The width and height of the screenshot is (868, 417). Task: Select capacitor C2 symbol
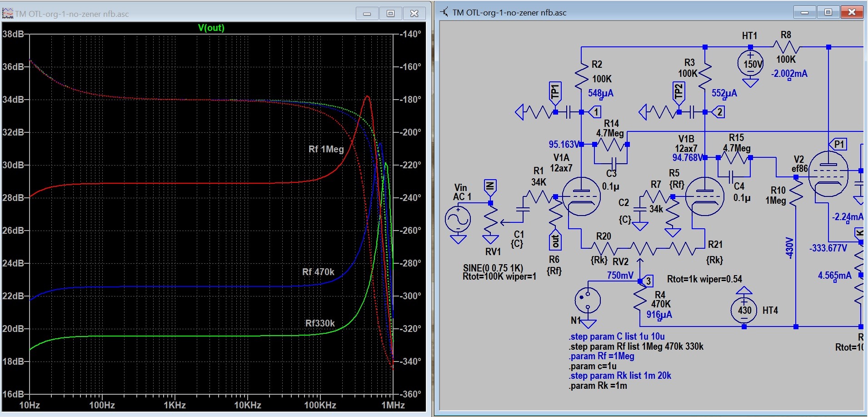click(x=640, y=209)
